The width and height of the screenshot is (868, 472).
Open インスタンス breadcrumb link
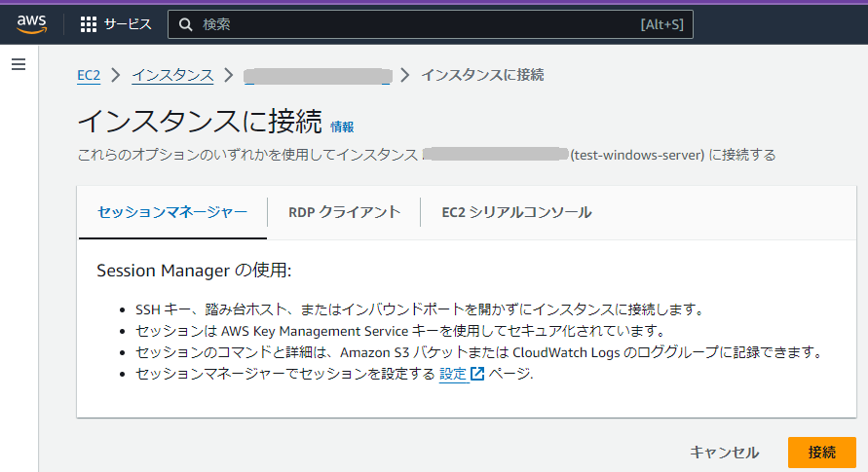172,75
